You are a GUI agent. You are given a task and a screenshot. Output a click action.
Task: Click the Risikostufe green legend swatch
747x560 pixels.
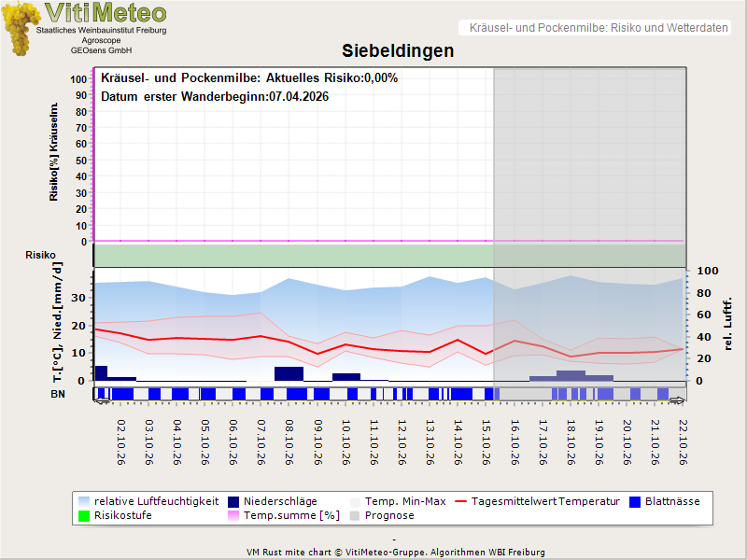pos(84,516)
